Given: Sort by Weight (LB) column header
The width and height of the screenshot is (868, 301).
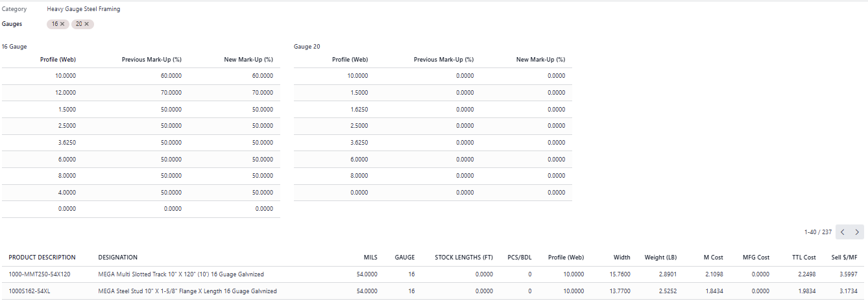Looking at the screenshot, I should coord(661,258).
